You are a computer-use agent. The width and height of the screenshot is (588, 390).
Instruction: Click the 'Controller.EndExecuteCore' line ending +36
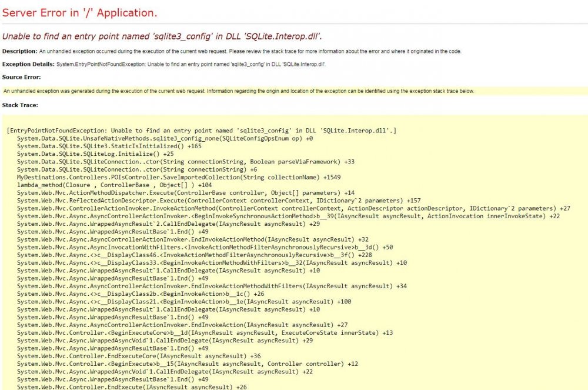pyautogui.click(x=139, y=356)
